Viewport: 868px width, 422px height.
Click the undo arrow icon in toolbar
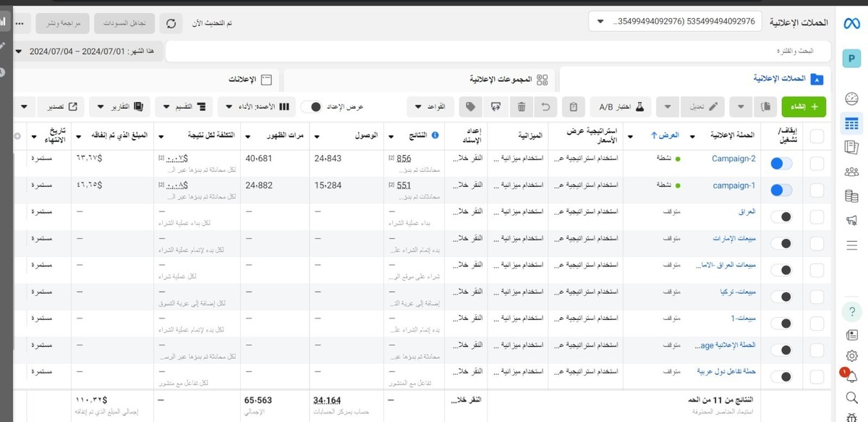(x=546, y=107)
